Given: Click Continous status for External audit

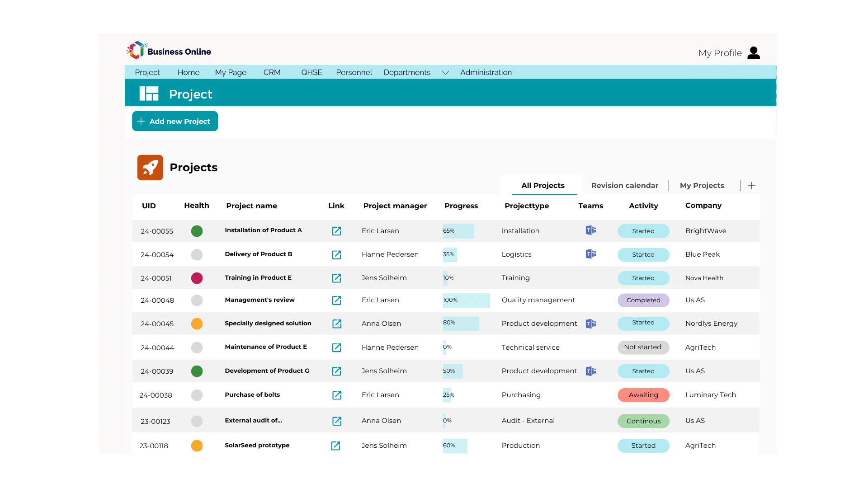Looking at the screenshot, I should pyautogui.click(x=643, y=421).
